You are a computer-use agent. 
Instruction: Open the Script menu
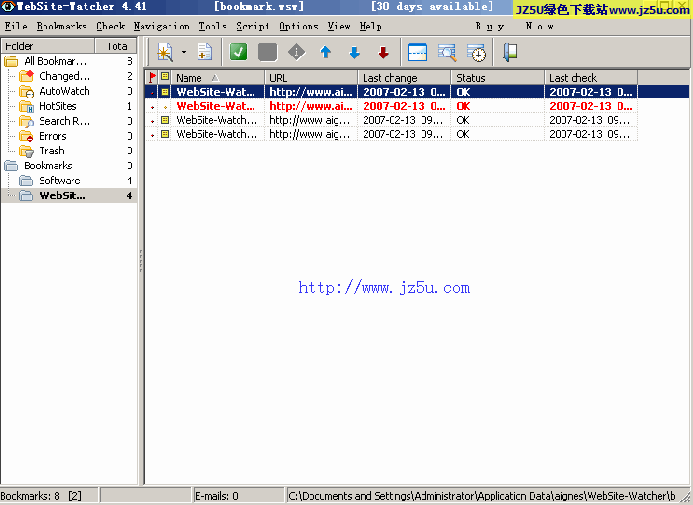pyautogui.click(x=252, y=26)
